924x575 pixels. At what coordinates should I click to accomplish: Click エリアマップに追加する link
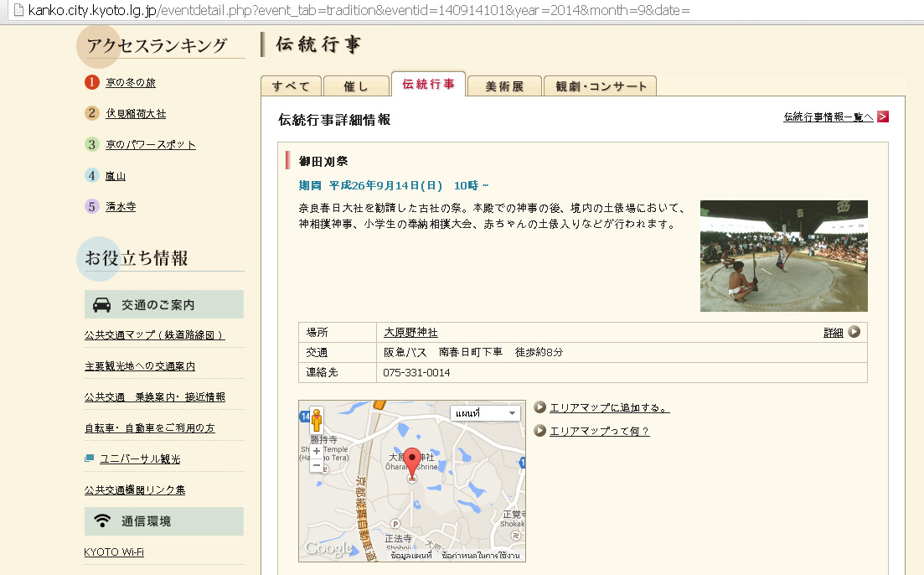pos(609,407)
